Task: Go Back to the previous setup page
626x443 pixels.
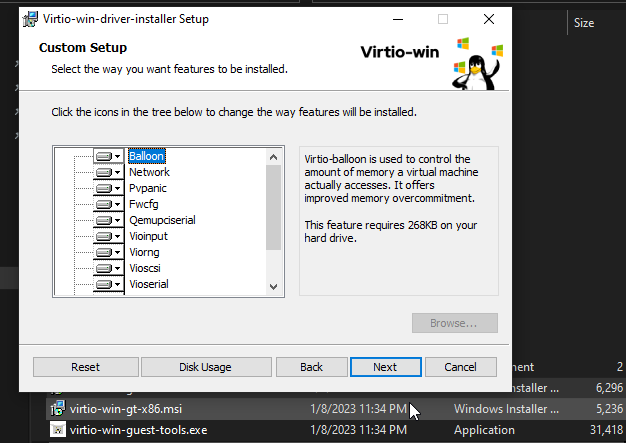Action: (x=311, y=367)
